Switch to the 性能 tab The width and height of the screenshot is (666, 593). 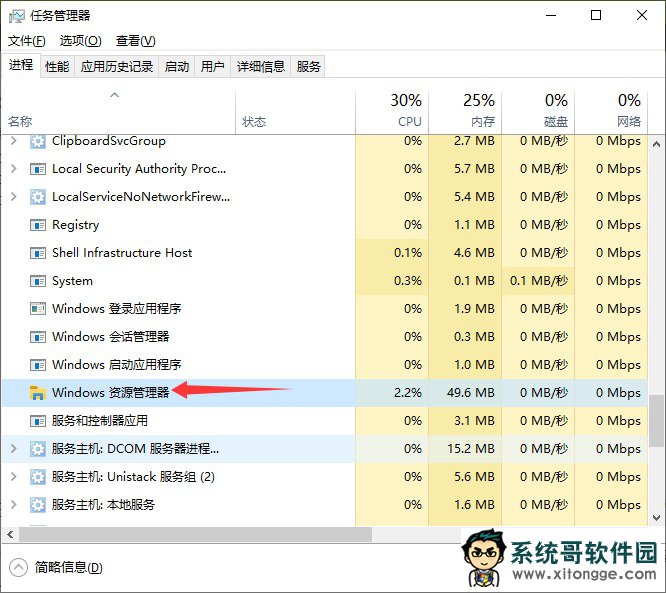pos(57,67)
